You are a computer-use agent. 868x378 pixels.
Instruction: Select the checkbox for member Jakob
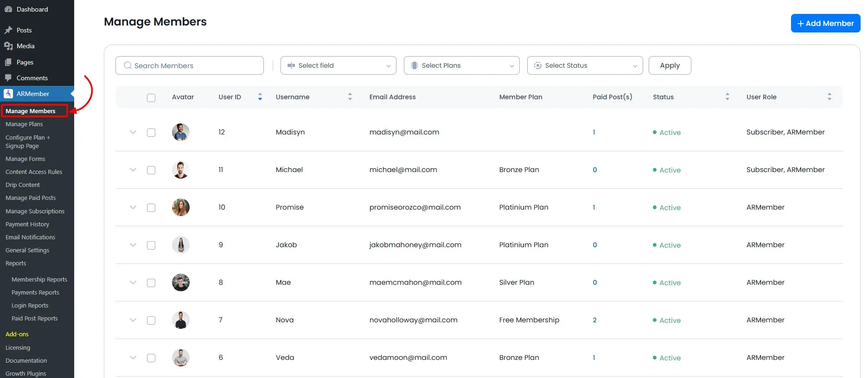tap(151, 245)
